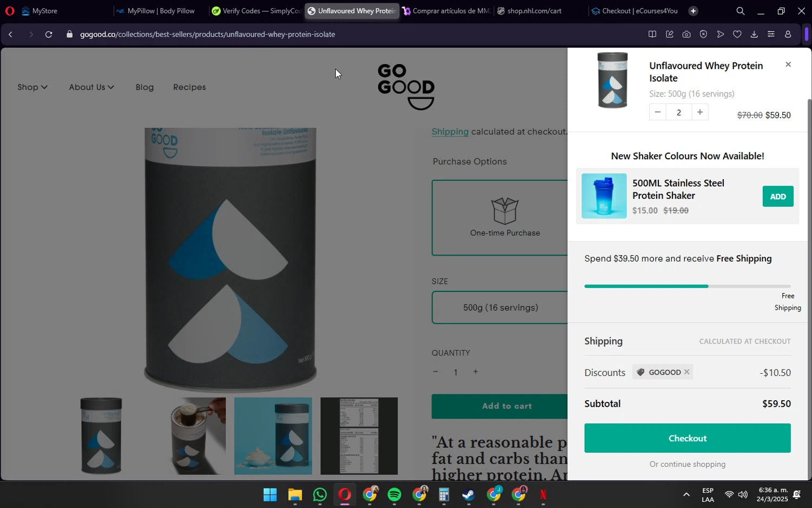This screenshot has height=508, width=812.
Task: Show hidden system tray icons chevron
Action: tap(686, 494)
